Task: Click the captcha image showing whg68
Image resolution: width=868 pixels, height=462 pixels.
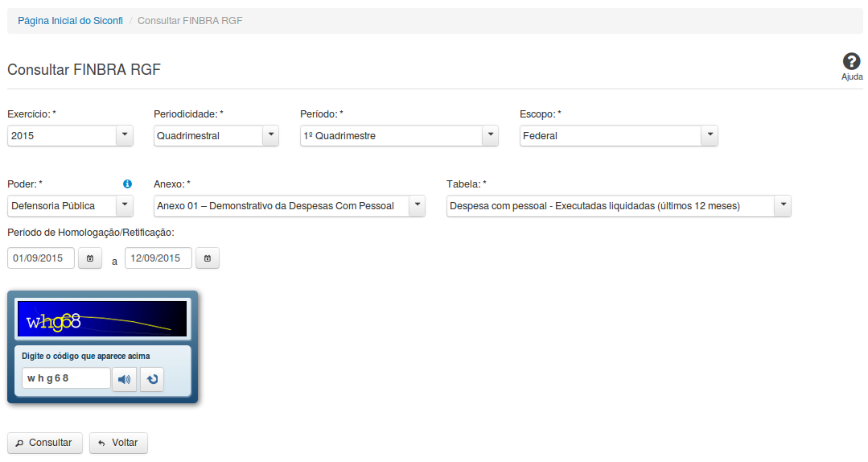Action: coord(102,319)
